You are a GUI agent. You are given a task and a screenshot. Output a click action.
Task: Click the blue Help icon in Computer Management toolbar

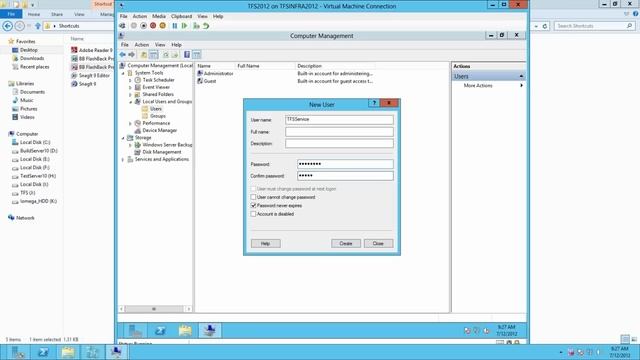[187, 55]
